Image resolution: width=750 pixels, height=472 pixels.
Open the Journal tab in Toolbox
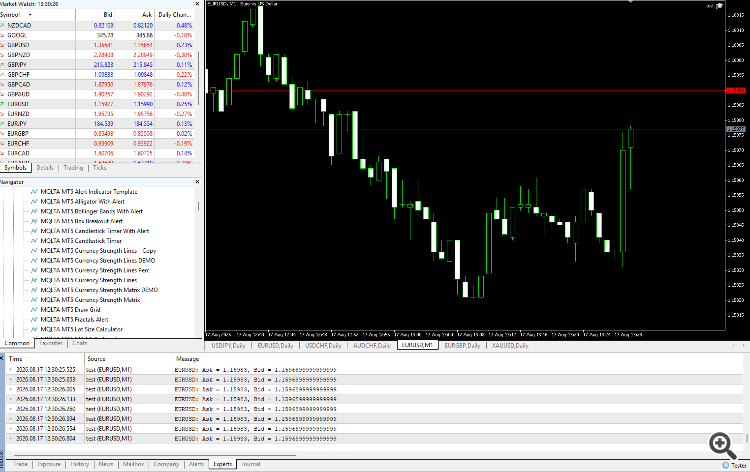tap(251, 464)
